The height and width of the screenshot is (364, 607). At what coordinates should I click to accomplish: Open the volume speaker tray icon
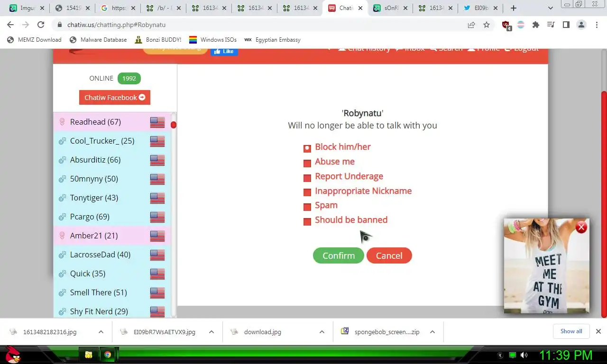(524, 355)
